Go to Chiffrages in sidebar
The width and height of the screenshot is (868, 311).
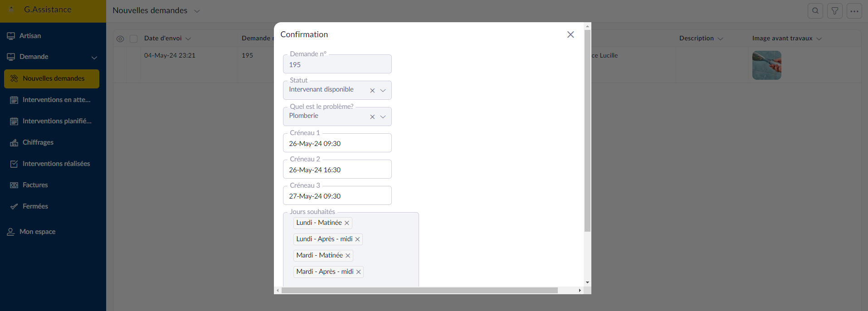pos(38,142)
